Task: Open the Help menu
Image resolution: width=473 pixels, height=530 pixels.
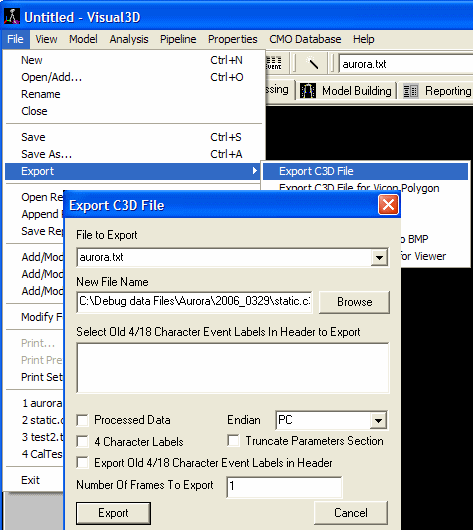Action: coord(363,39)
